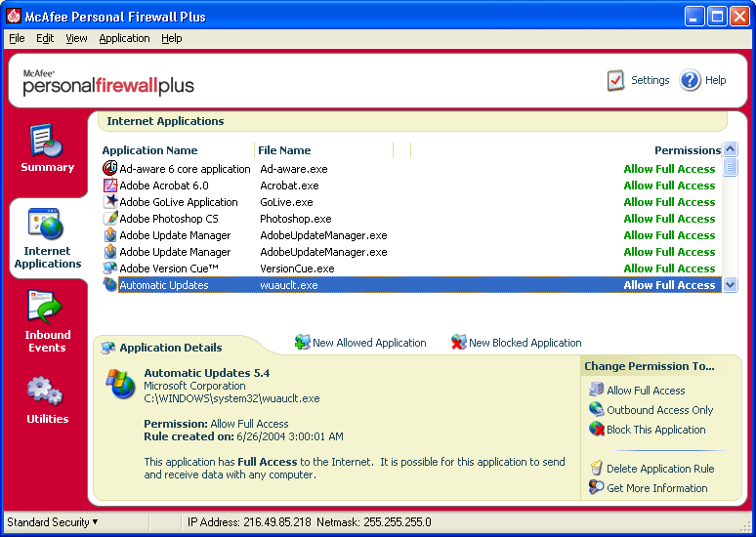Click the Adobe Acrobat 6.0 icon
Screen dimensions: 756x537
pos(110,186)
